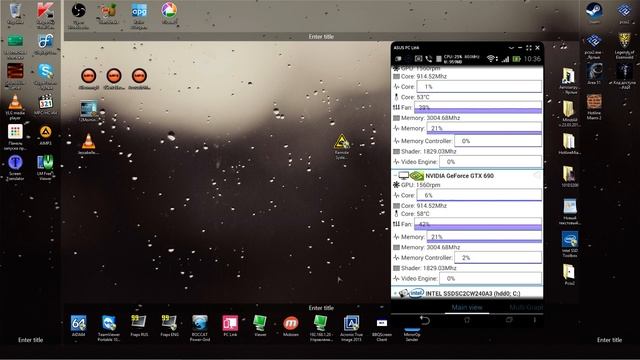Viewport: 640px width, 360px height.
Task: Click the Core 6% load bar
Action: [479, 195]
